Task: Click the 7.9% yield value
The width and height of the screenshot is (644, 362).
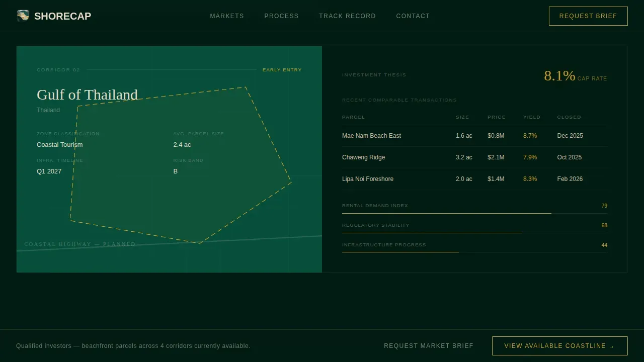Action: tap(530, 157)
